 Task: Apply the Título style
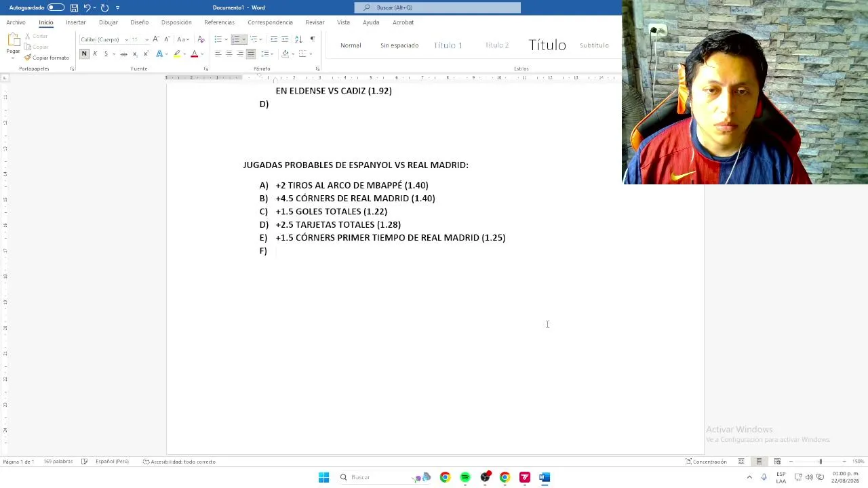pos(547,45)
